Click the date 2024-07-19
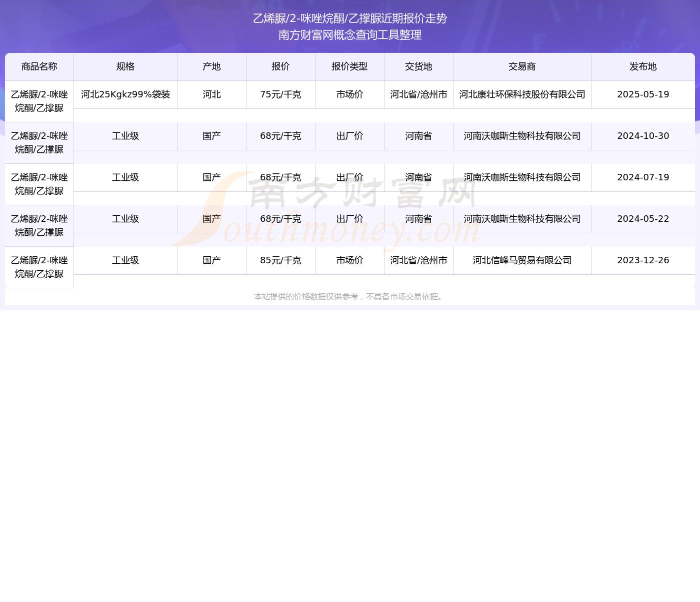The height and width of the screenshot is (602, 700). click(x=643, y=177)
